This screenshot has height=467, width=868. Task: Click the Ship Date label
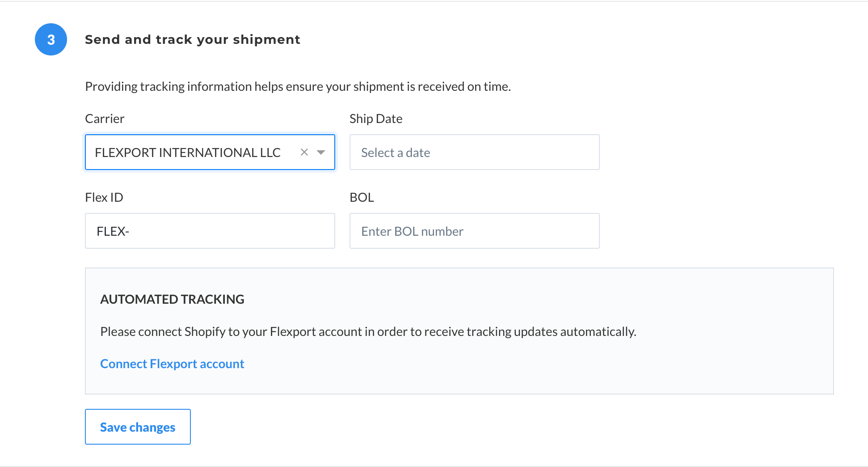(376, 118)
